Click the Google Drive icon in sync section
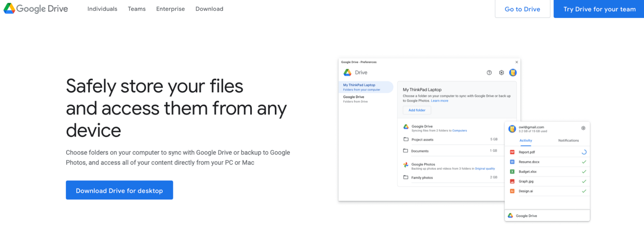 click(406, 127)
